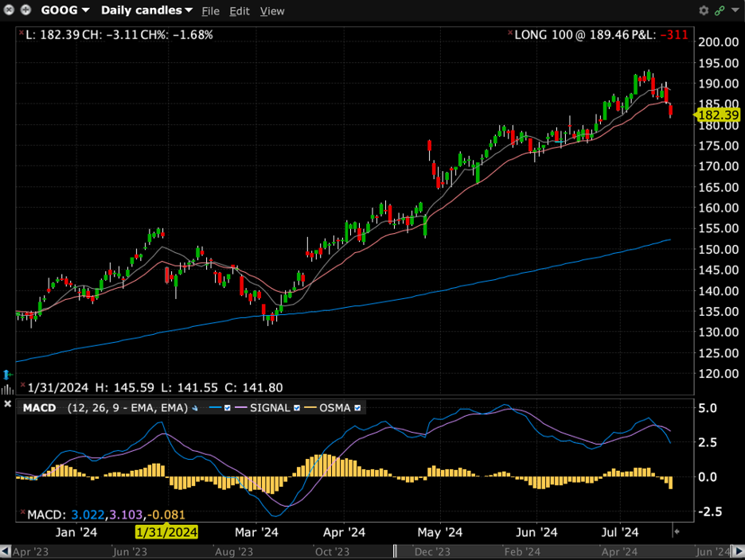Click Oct '23 on the timeline scrollbar
Screen dimensions: 745x560
coord(332,552)
